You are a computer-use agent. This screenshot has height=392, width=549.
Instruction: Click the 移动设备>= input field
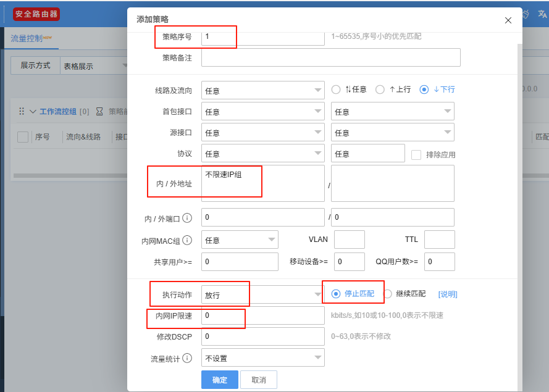coord(350,262)
